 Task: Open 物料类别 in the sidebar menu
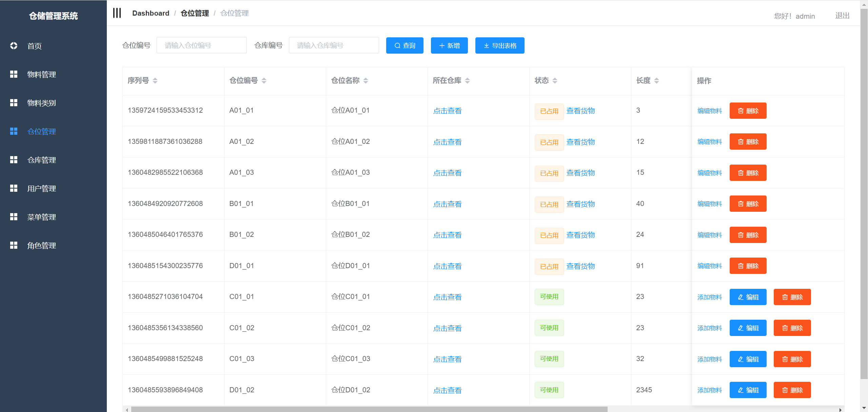pos(53,103)
